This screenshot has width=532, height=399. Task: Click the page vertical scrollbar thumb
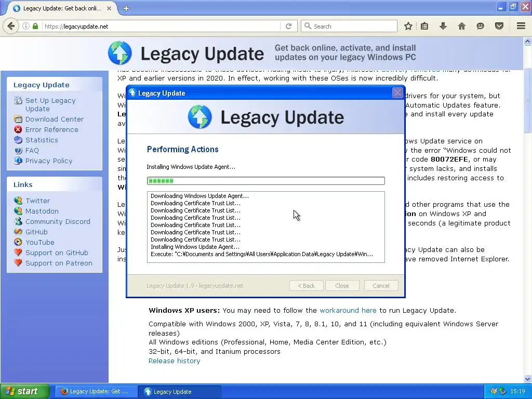[x=527, y=100]
